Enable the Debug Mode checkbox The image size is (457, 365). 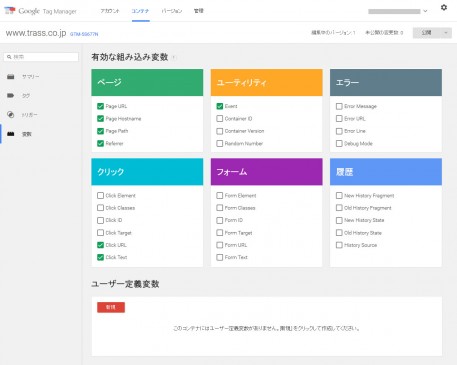(x=339, y=143)
